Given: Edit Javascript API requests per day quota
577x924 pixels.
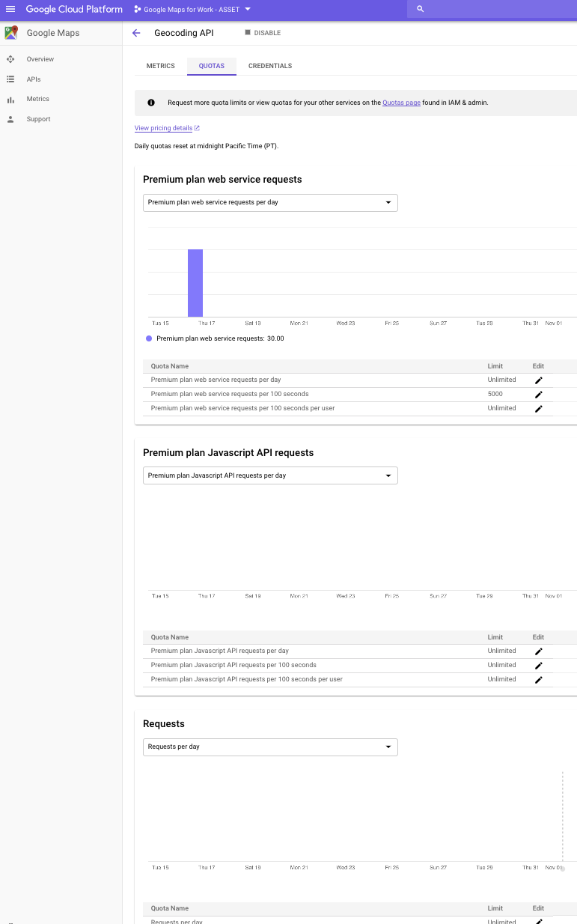Looking at the screenshot, I should [x=538, y=651].
